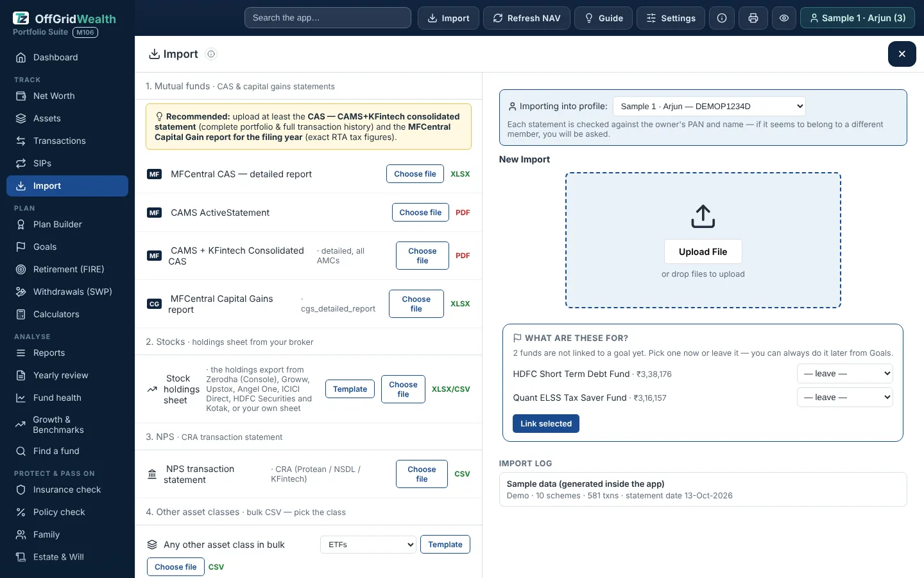
Task: Click the print icon in top toolbar
Action: [753, 18]
